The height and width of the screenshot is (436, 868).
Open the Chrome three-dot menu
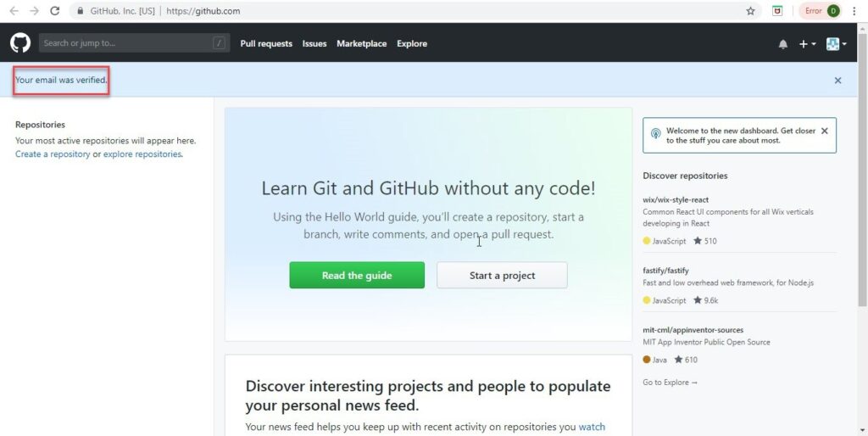pos(854,11)
